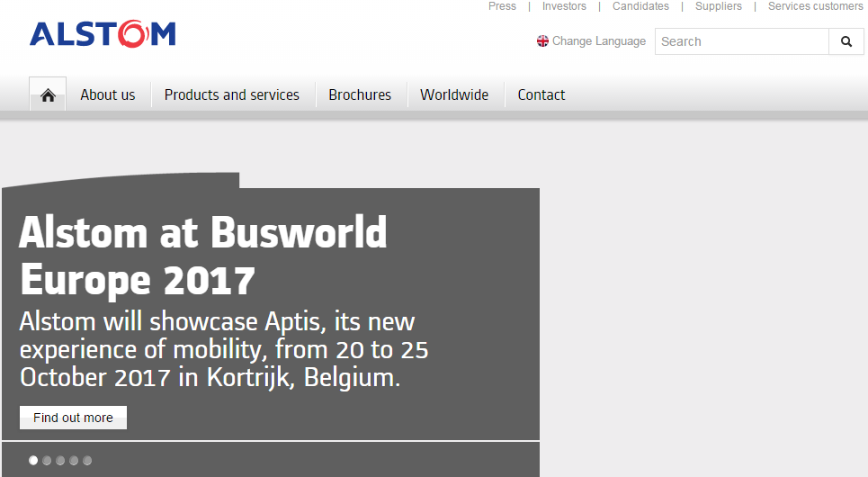Go to home via house icon
Viewport: 868px width, 477px height.
point(48,94)
